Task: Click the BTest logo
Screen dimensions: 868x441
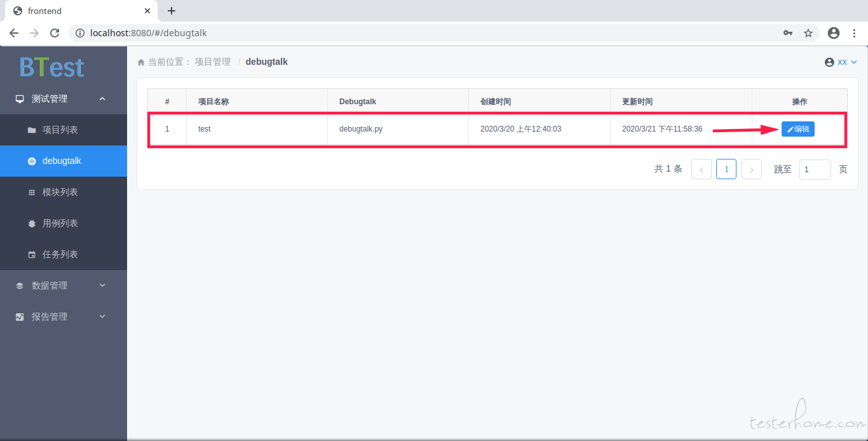Action: click(52, 67)
